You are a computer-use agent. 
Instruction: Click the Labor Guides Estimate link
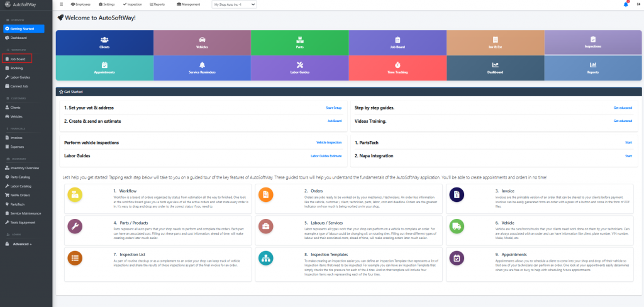point(326,155)
